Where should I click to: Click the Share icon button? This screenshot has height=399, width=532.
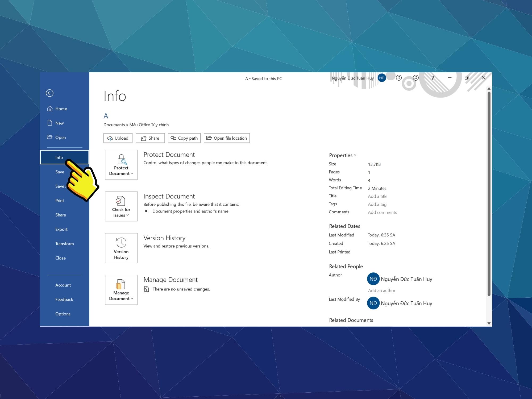[150, 138]
